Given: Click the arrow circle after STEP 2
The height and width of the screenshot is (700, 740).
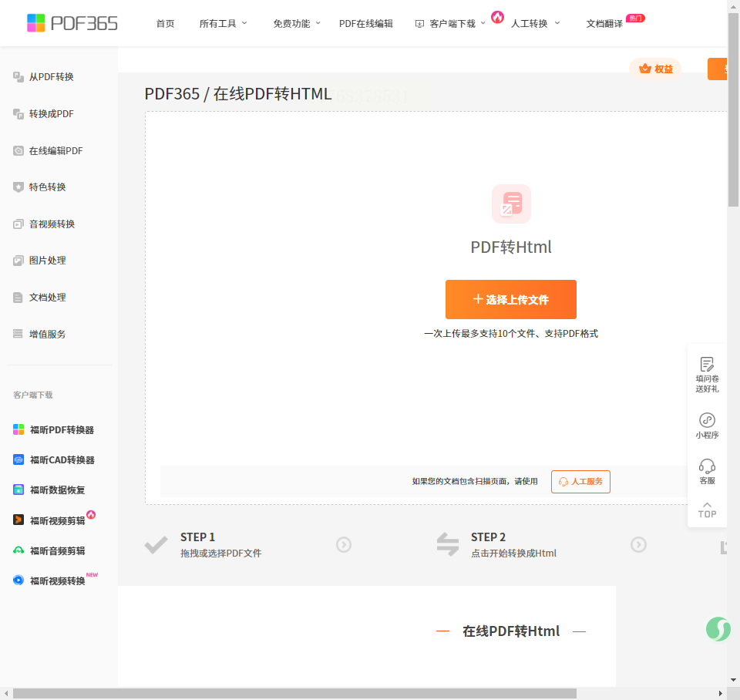Looking at the screenshot, I should [x=638, y=545].
